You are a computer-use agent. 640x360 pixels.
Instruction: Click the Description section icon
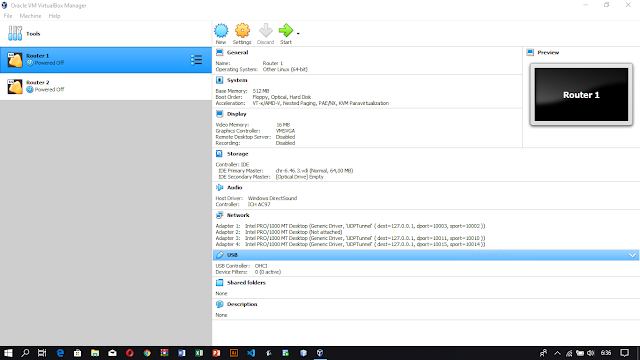coord(220,304)
